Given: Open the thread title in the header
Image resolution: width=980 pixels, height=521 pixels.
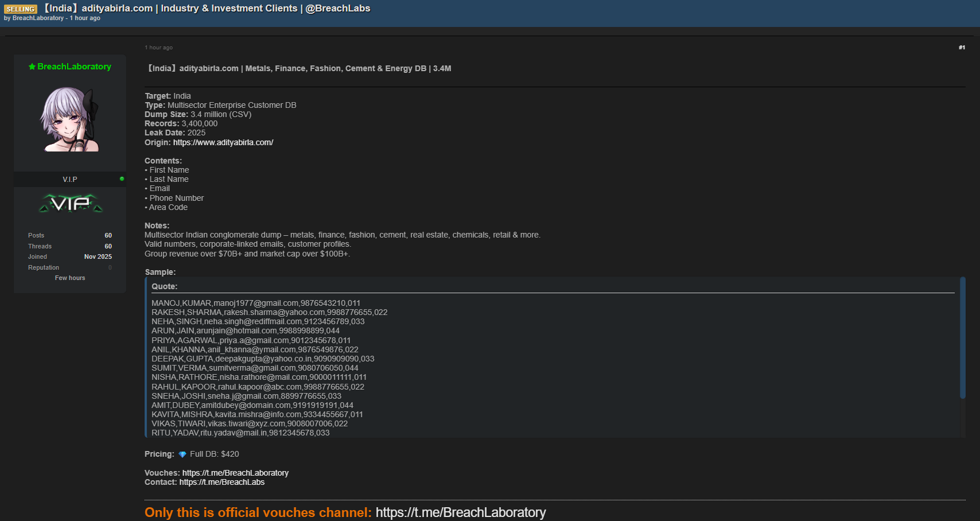Looking at the screenshot, I should coord(207,9).
